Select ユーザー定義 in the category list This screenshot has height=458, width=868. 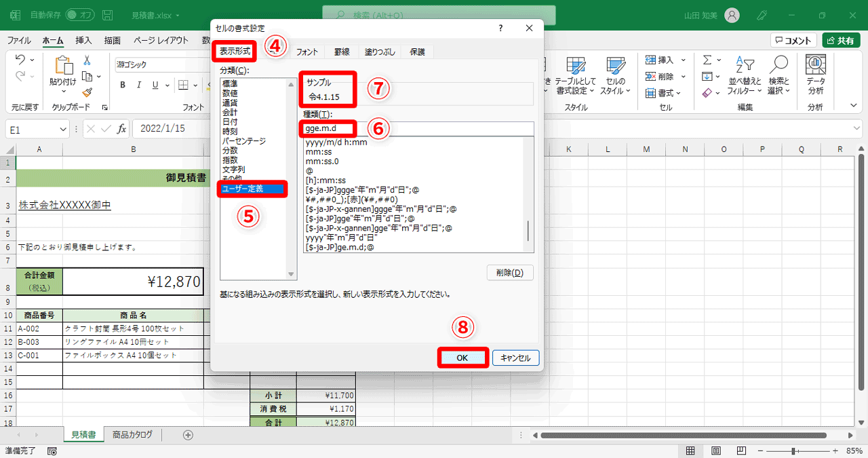click(x=254, y=189)
